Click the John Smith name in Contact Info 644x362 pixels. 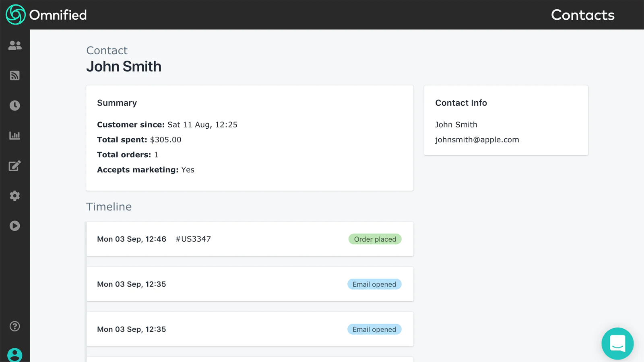pos(456,125)
